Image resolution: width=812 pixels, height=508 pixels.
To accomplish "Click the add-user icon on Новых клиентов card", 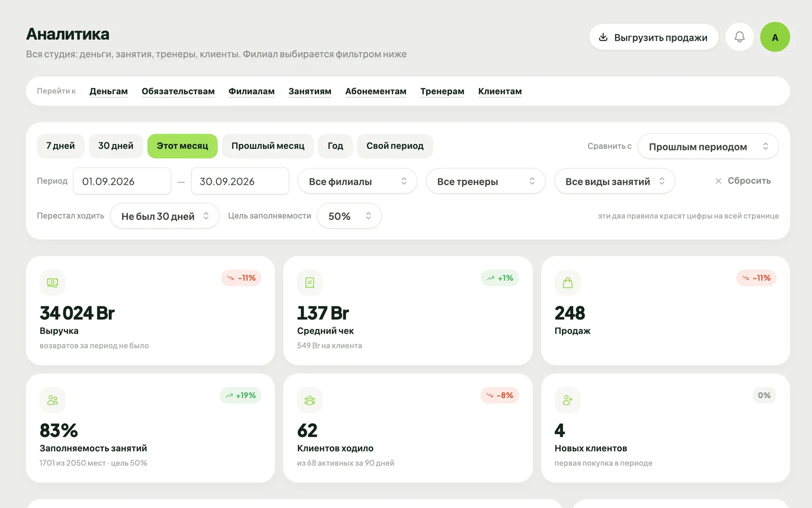I will coord(567,400).
